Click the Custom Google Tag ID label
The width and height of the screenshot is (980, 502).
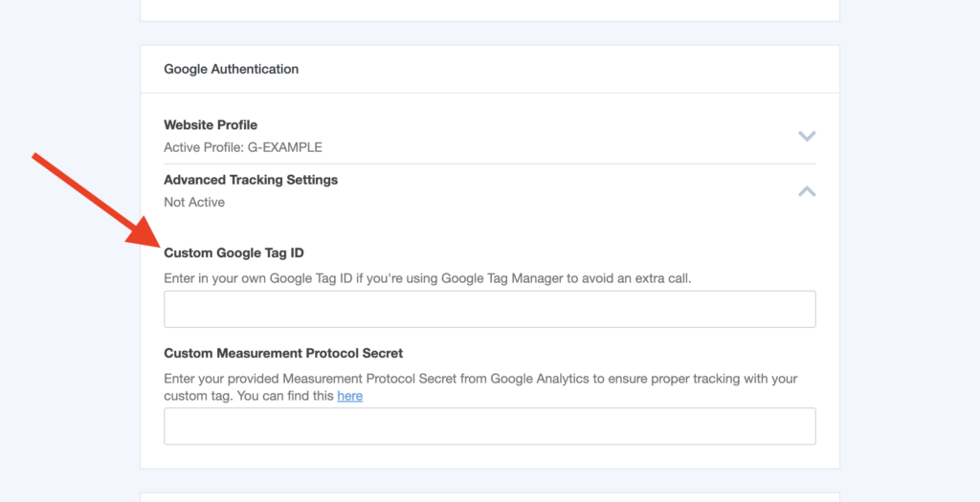coord(234,253)
